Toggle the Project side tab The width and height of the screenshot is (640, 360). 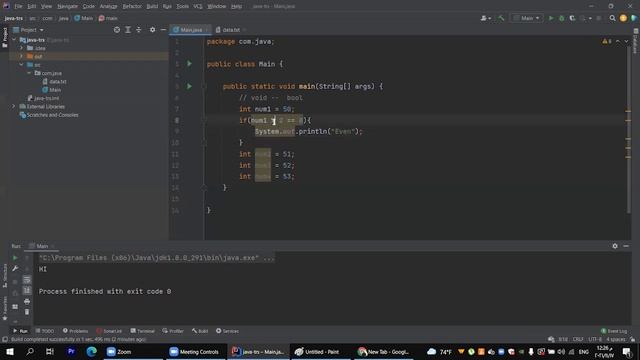(x=4, y=38)
